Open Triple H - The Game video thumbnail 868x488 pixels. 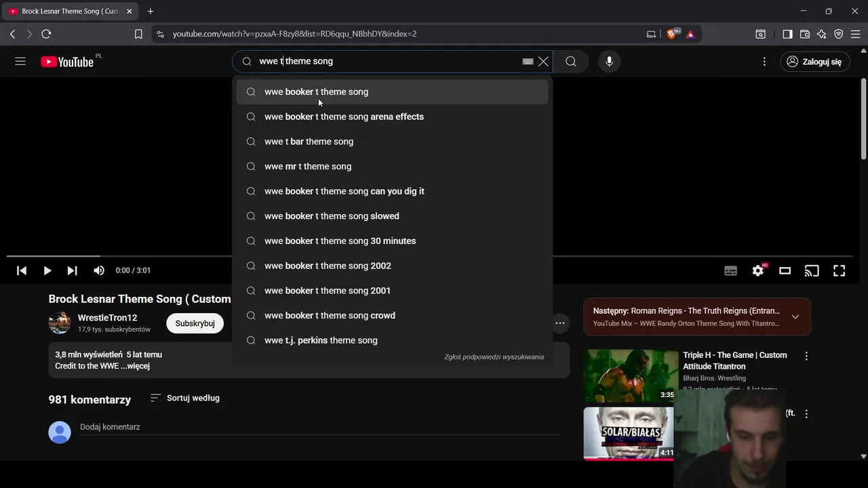tap(631, 375)
